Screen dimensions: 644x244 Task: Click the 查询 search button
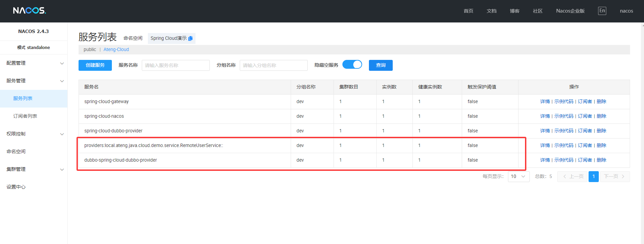coord(380,65)
